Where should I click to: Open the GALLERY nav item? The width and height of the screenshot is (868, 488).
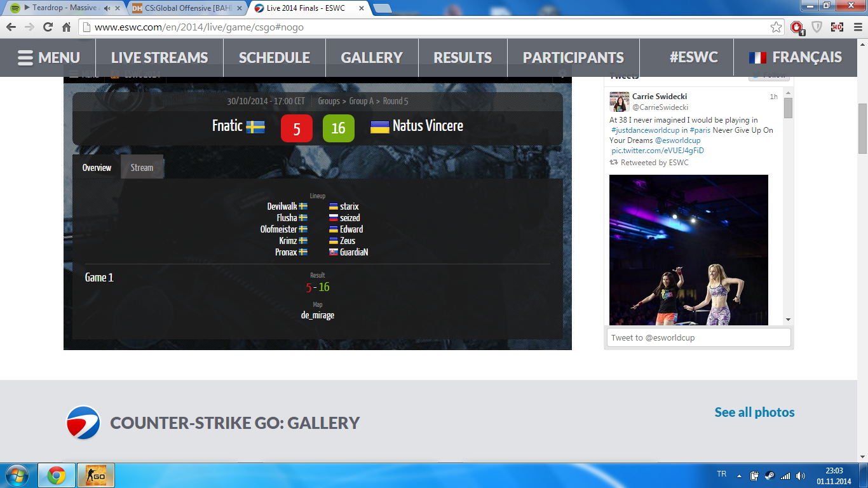(372, 58)
